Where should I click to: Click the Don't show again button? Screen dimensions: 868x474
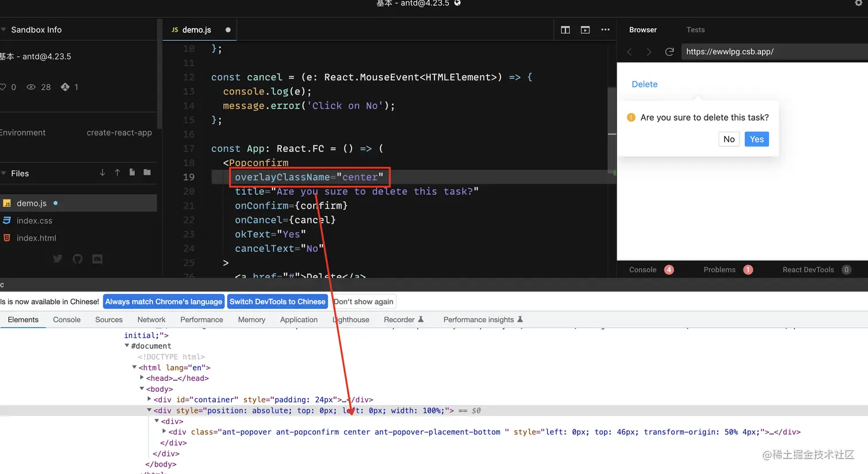(364, 302)
